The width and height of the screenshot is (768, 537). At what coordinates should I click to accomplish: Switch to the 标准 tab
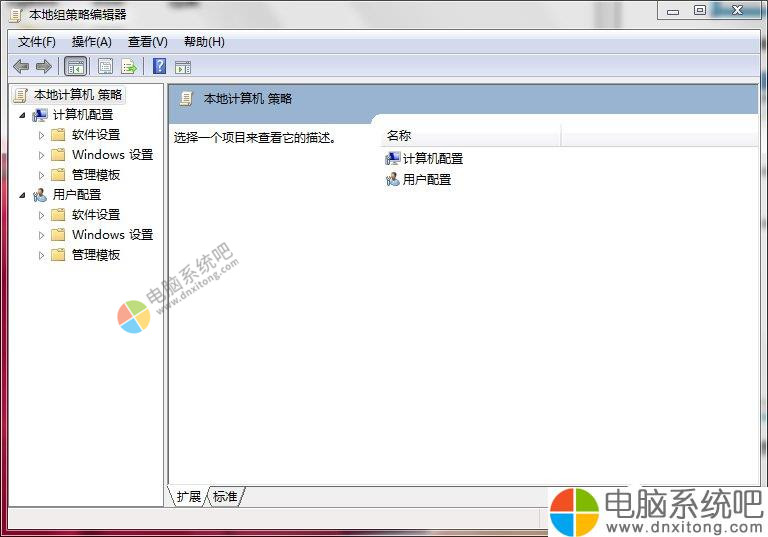pos(225,497)
